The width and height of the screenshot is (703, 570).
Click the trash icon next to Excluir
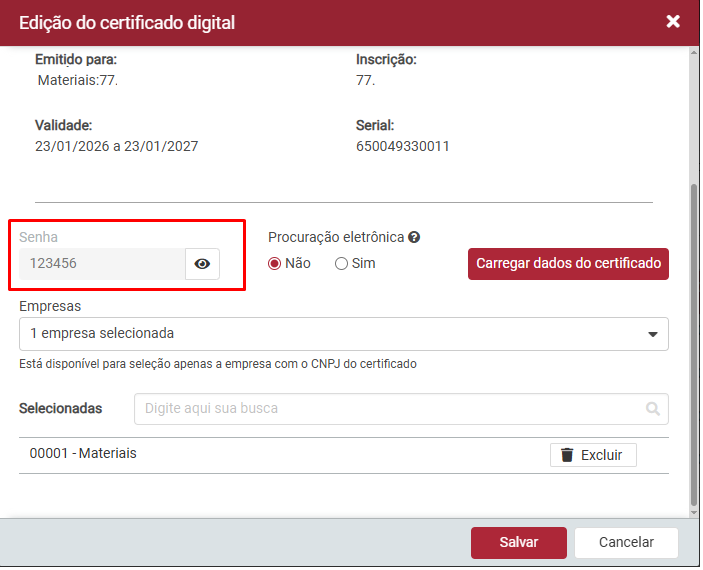(567, 455)
